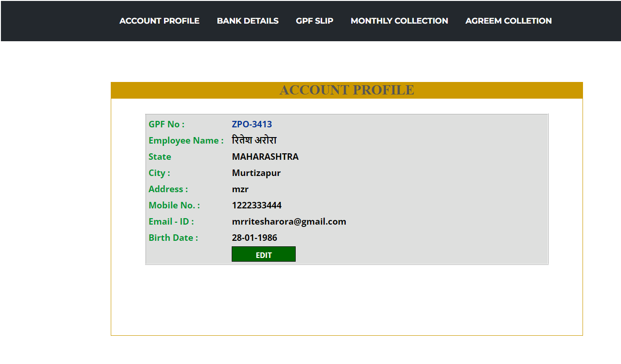621x364 pixels.
Task: Open the Account Profile menu item
Action: pyautogui.click(x=159, y=21)
